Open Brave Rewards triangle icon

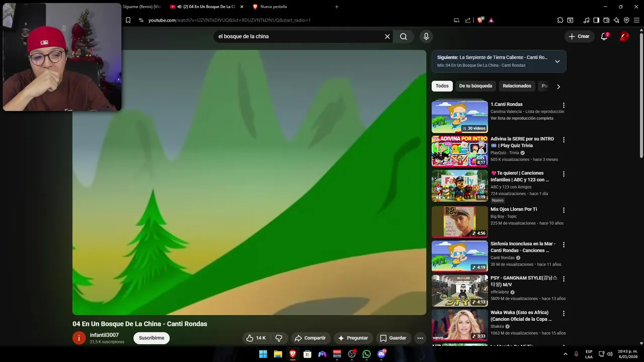coord(491,20)
